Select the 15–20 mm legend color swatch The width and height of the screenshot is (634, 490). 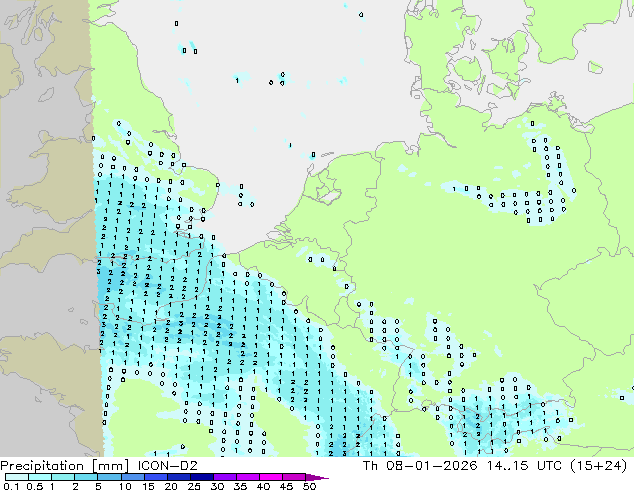coord(156,477)
